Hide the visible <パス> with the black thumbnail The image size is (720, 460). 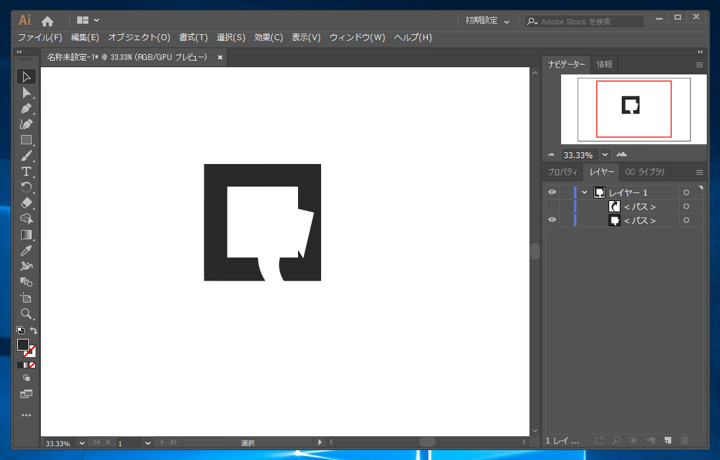click(x=552, y=220)
